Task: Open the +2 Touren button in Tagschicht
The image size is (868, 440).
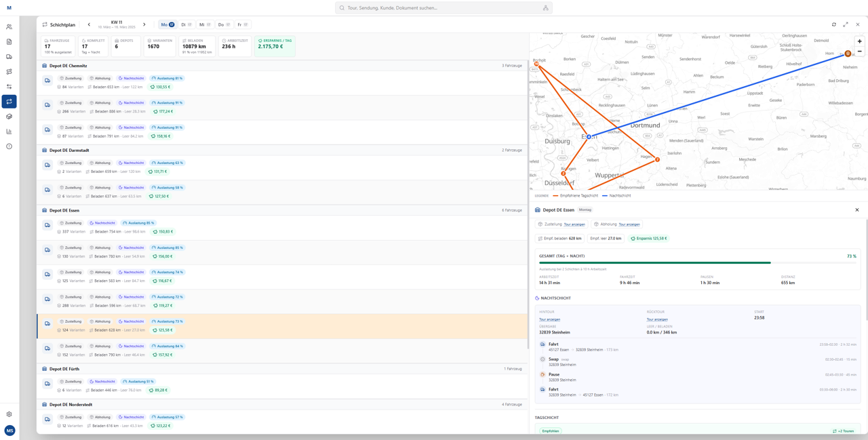Action: [x=843, y=431]
